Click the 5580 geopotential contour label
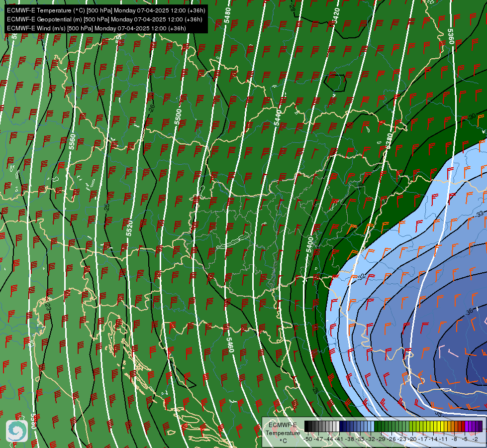 (33, 421)
